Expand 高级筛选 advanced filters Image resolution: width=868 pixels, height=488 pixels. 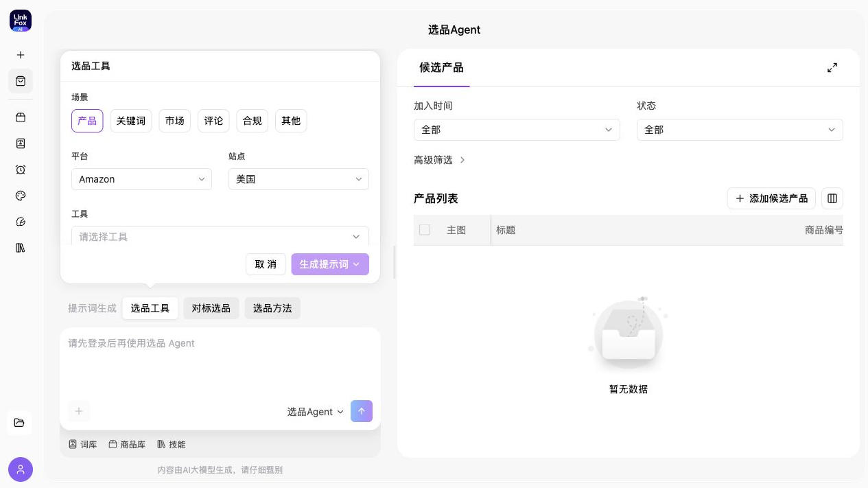[x=440, y=160]
